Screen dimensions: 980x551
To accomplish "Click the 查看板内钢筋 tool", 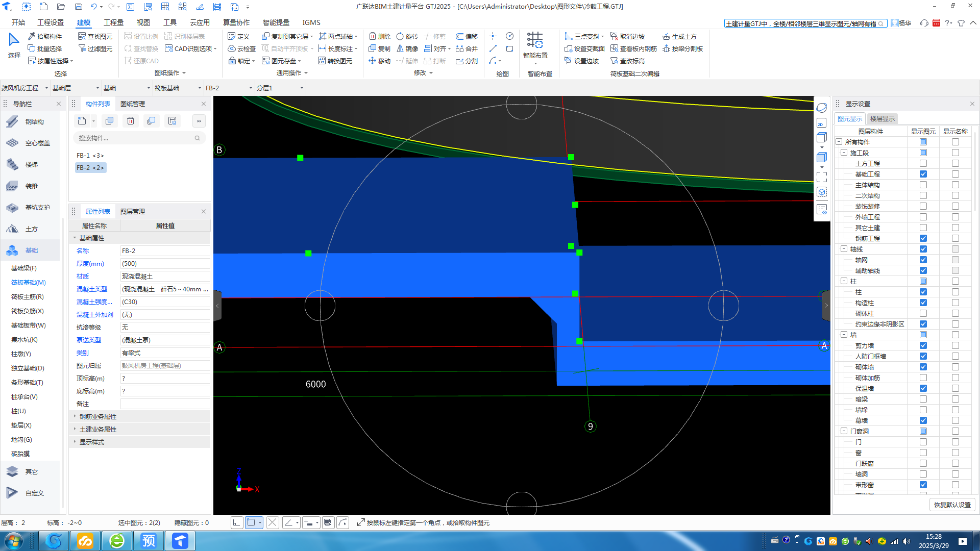I will coord(633,48).
